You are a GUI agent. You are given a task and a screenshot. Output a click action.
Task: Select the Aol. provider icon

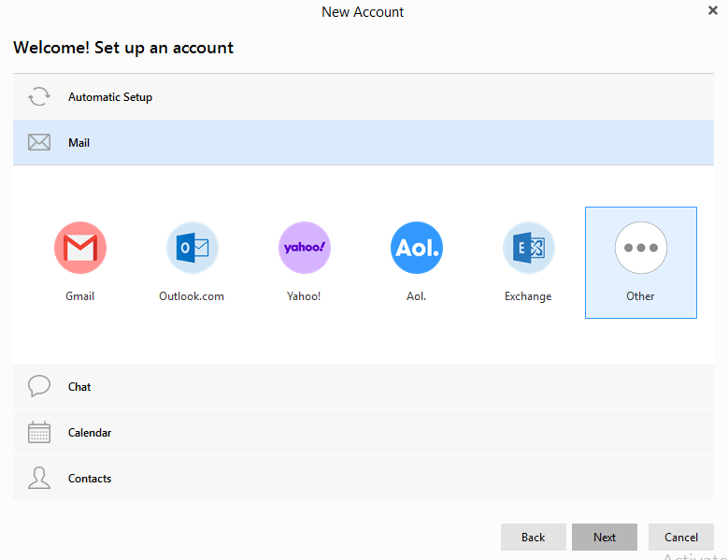[x=417, y=248]
